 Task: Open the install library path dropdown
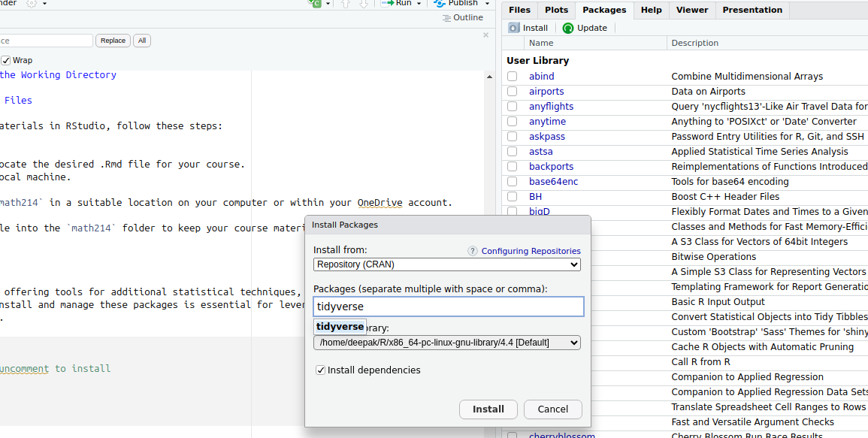pyautogui.click(x=447, y=343)
